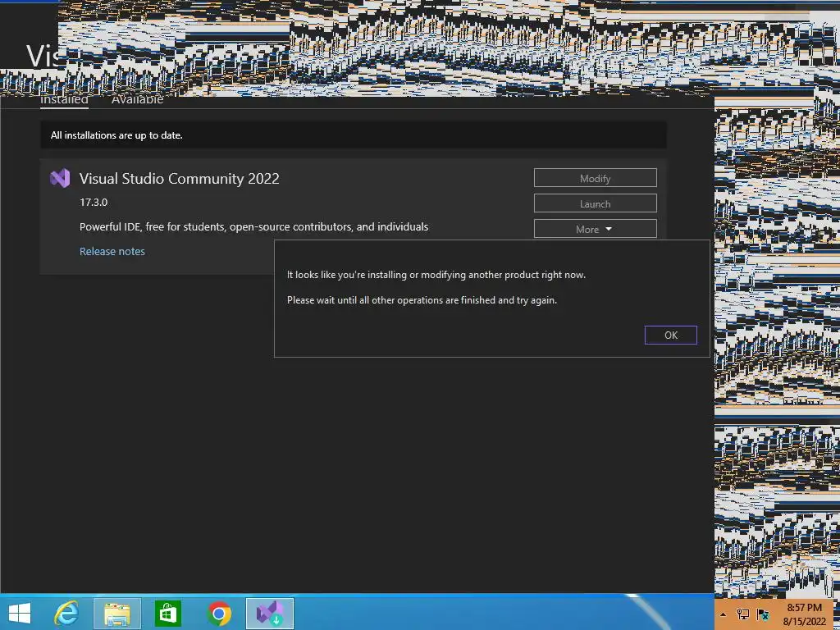This screenshot has width=840, height=630.
Task: Launch Visual Studio Community 2022
Action: click(596, 203)
